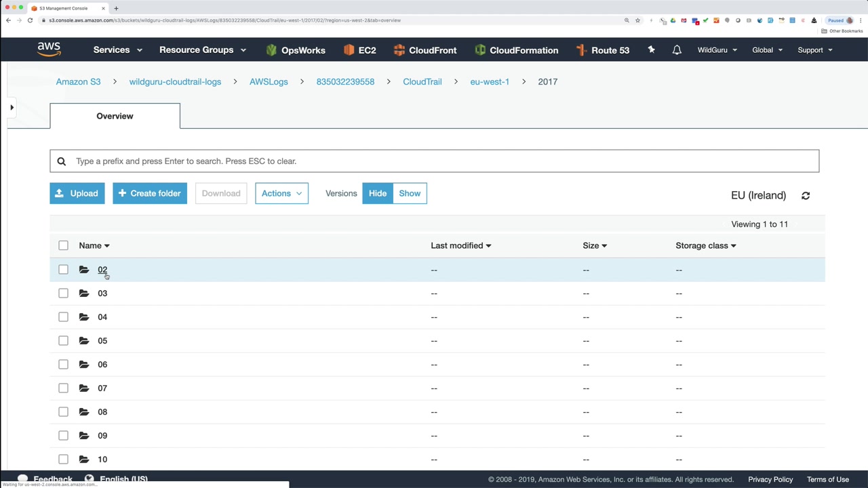Click the EC2 service icon

(349, 49)
